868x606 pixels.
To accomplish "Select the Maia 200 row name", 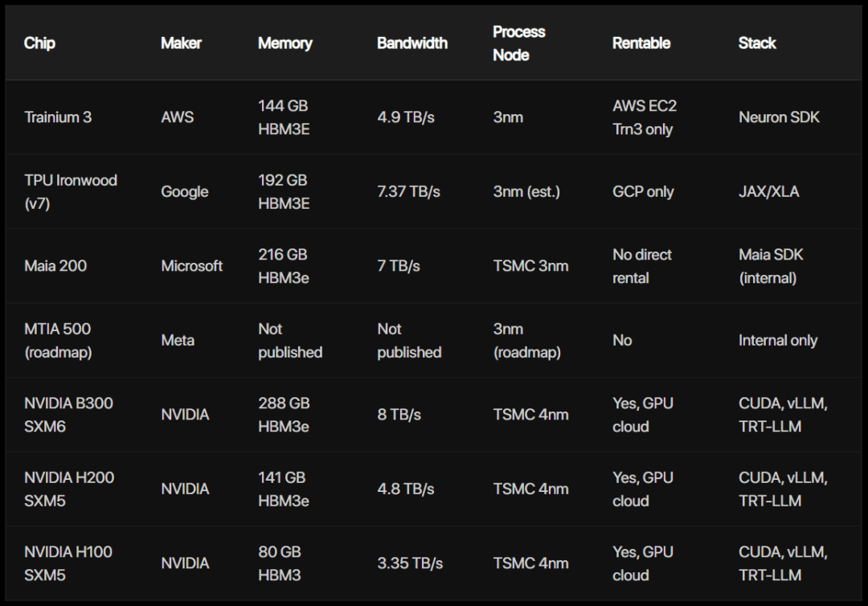I will pyautogui.click(x=55, y=266).
